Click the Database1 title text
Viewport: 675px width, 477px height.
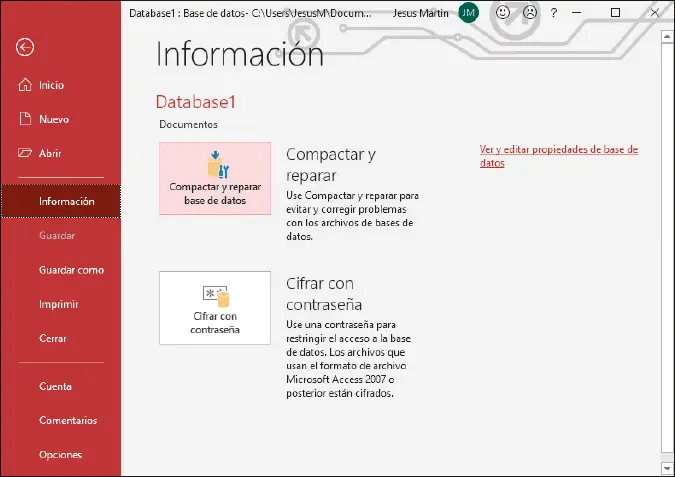(x=195, y=102)
